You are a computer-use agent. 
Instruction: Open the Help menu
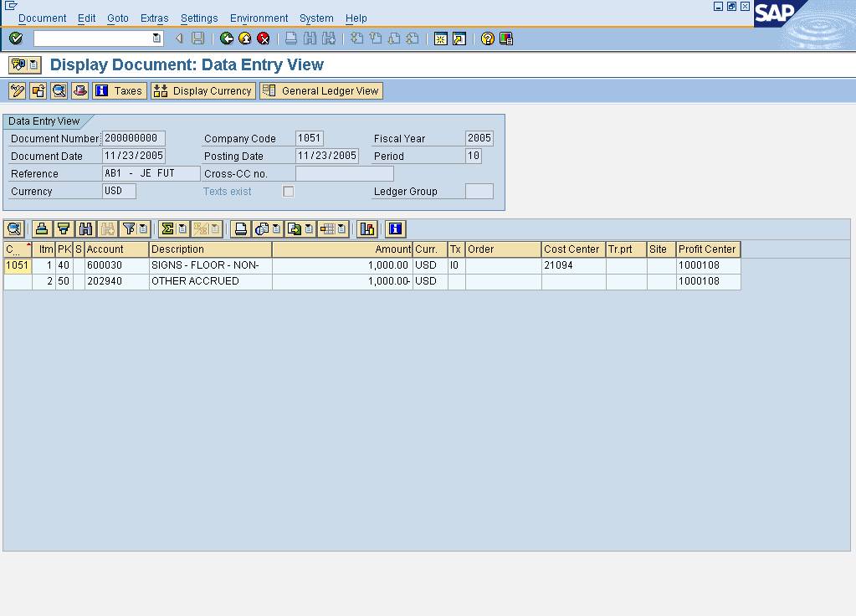point(356,18)
